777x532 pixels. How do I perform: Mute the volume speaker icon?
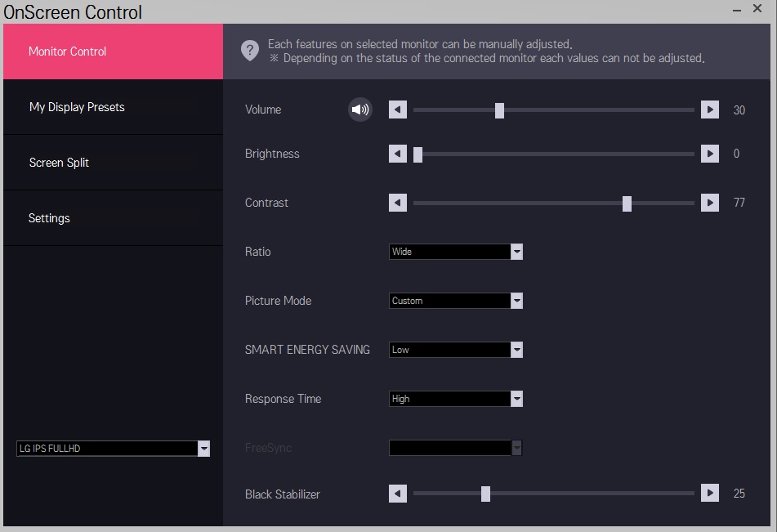point(360,110)
